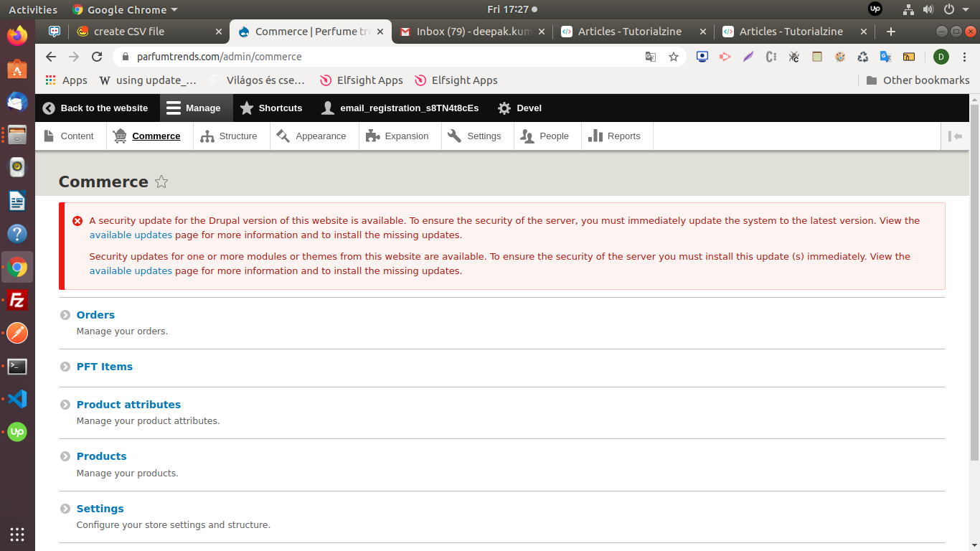Launch Visual Studio Code from dock
The height and width of the screenshot is (551, 980).
[x=17, y=399]
